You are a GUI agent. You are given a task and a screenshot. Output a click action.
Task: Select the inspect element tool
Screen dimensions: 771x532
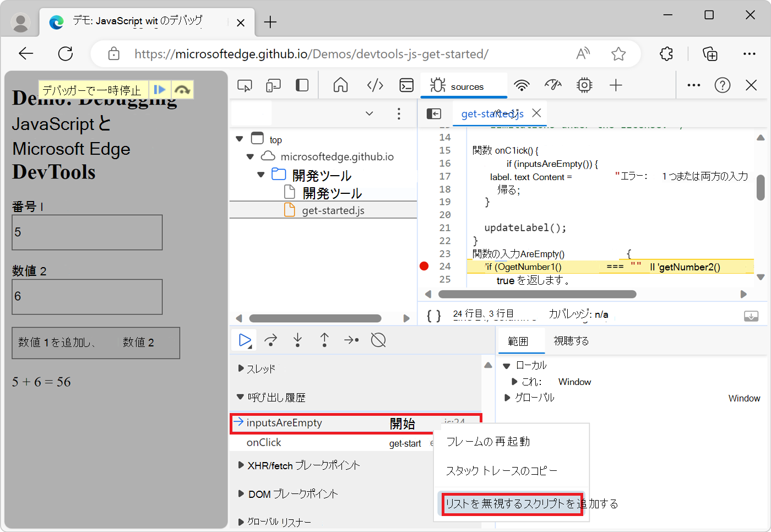pyautogui.click(x=245, y=85)
